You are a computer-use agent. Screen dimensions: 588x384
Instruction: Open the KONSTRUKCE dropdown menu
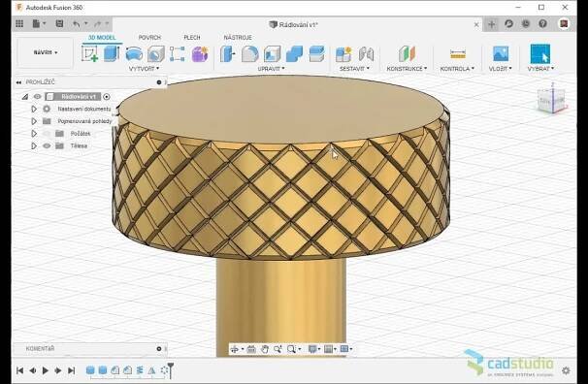(x=407, y=69)
